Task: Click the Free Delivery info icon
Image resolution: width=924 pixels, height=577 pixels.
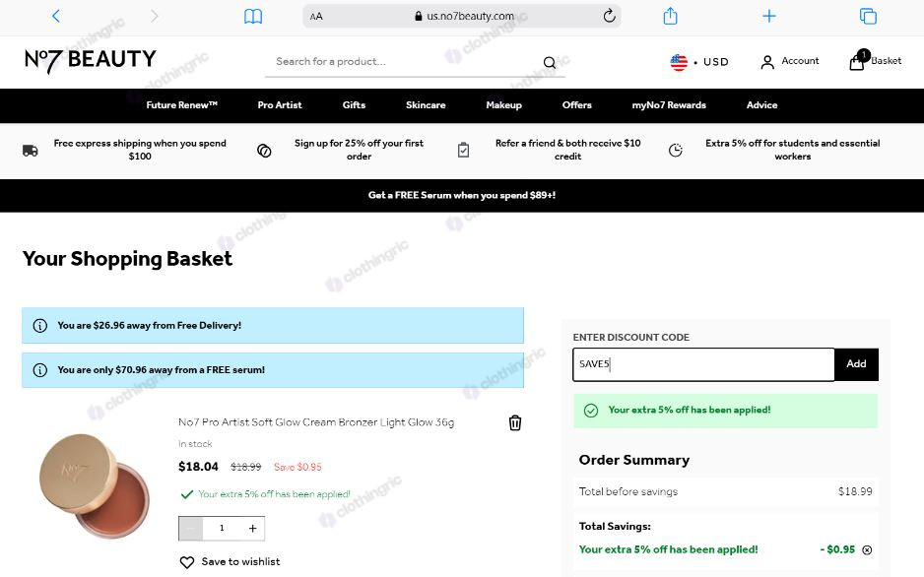Action: click(x=40, y=326)
